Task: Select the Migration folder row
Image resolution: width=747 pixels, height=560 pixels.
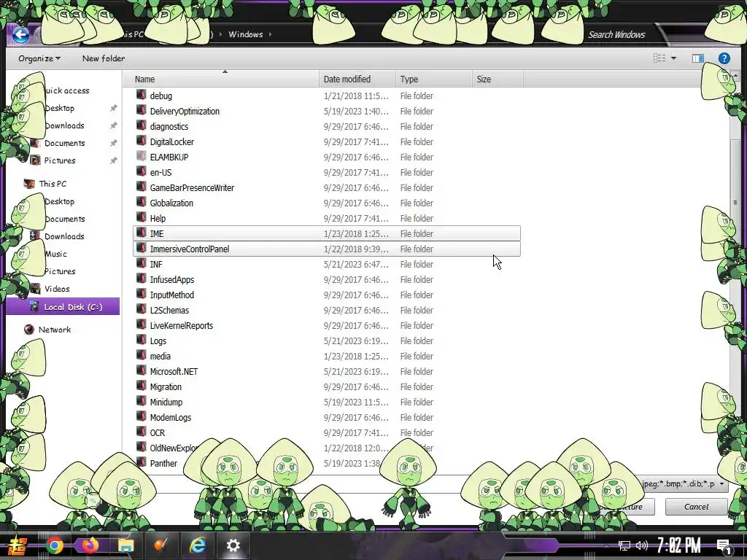Action: point(327,386)
